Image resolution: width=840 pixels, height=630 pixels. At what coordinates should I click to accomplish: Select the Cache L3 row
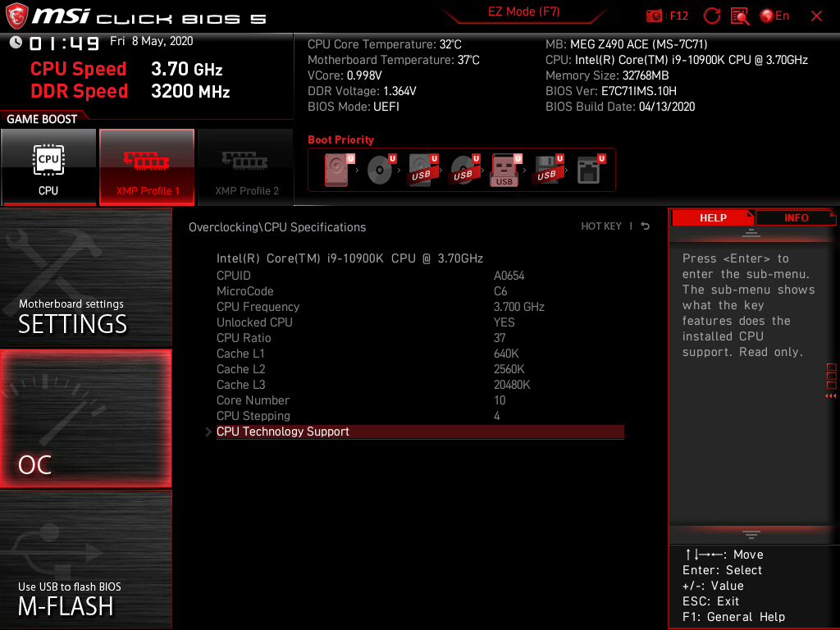pyautogui.click(x=420, y=385)
